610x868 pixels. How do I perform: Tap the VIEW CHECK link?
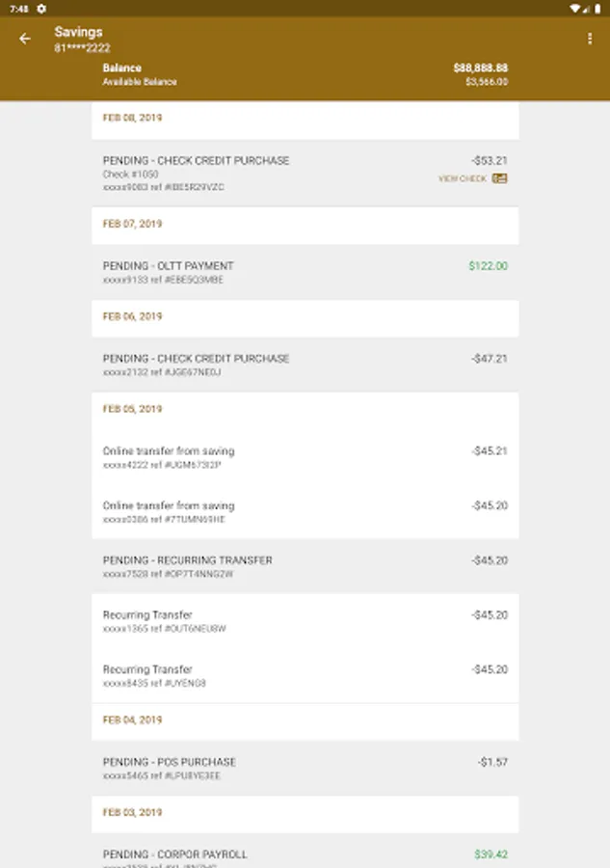point(463,178)
